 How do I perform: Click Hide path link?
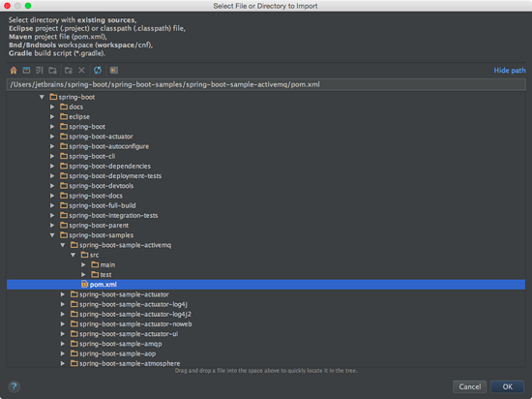[x=509, y=71]
